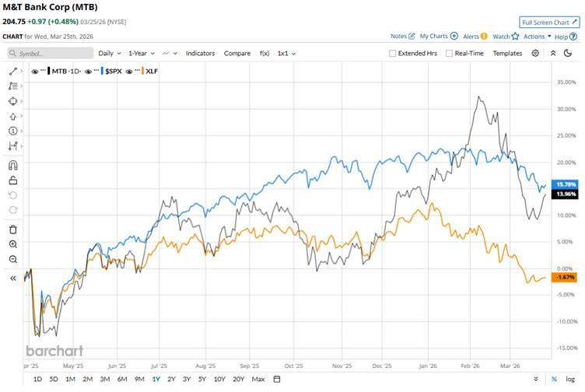Viewport: 585px width, 392px height.
Task: Open the Actions dropdown menu
Action: tap(537, 36)
